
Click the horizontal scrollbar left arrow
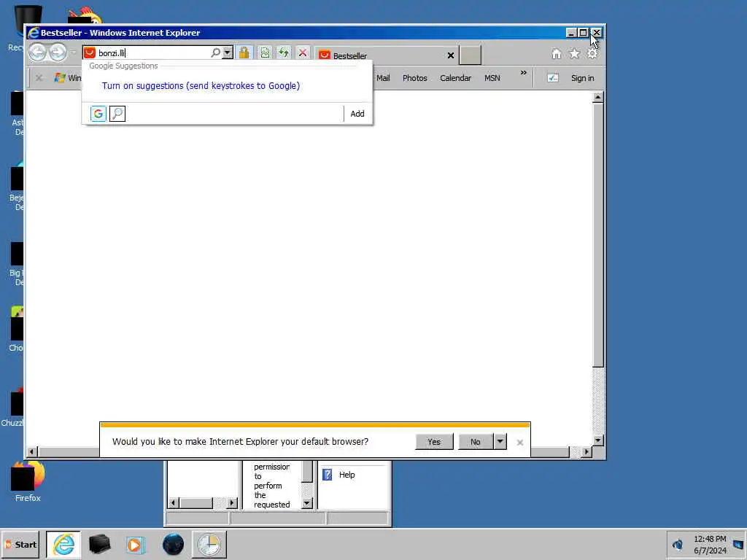pyautogui.click(x=32, y=451)
